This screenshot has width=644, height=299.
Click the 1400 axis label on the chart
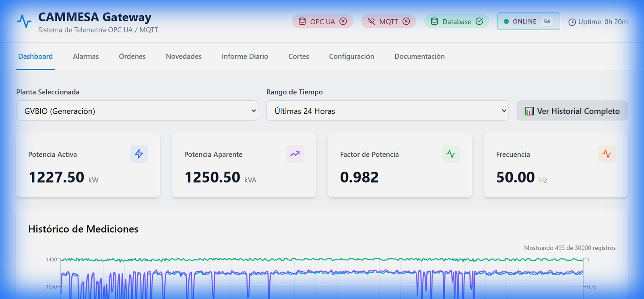[x=52, y=260]
